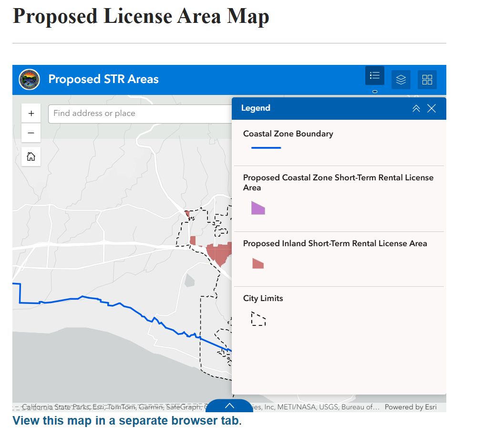This screenshot has height=448, width=484.
Task: Click the Legend panel header title
Action: point(256,108)
